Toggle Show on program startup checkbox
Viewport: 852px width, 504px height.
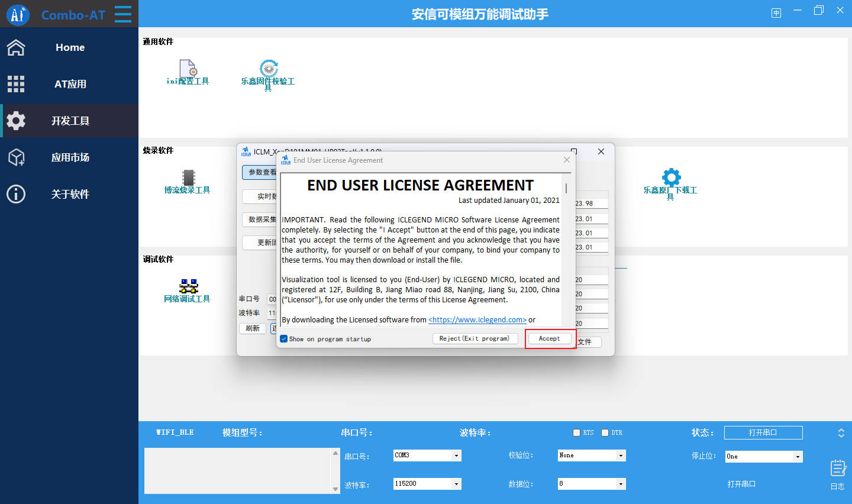pyautogui.click(x=284, y=339)
